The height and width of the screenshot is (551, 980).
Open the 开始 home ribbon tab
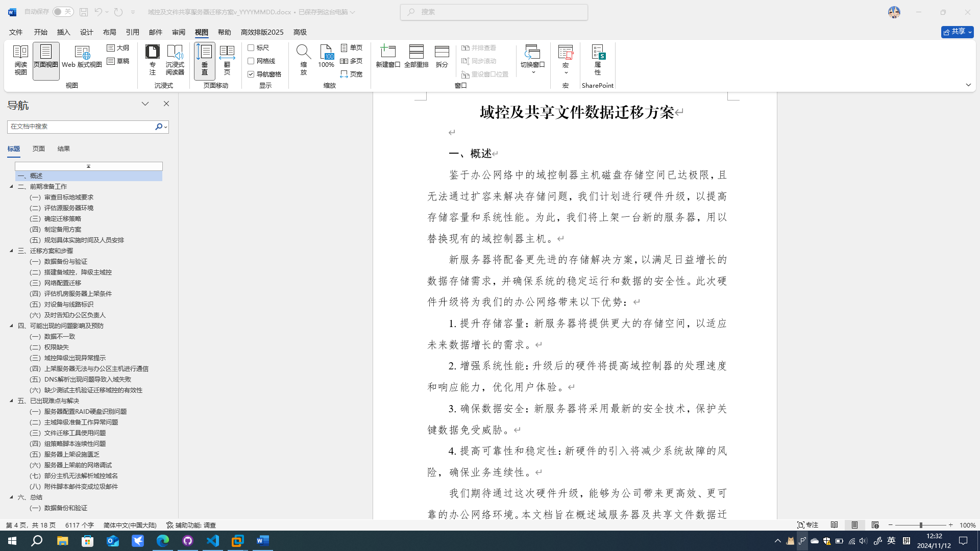pyautogui.click(x=40, y=32)
